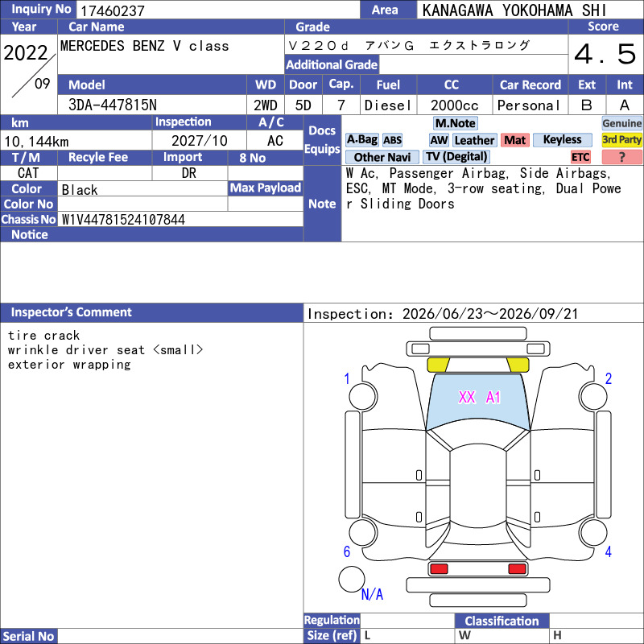
Task: Click the red Mat badge
Action: (514, 140)
